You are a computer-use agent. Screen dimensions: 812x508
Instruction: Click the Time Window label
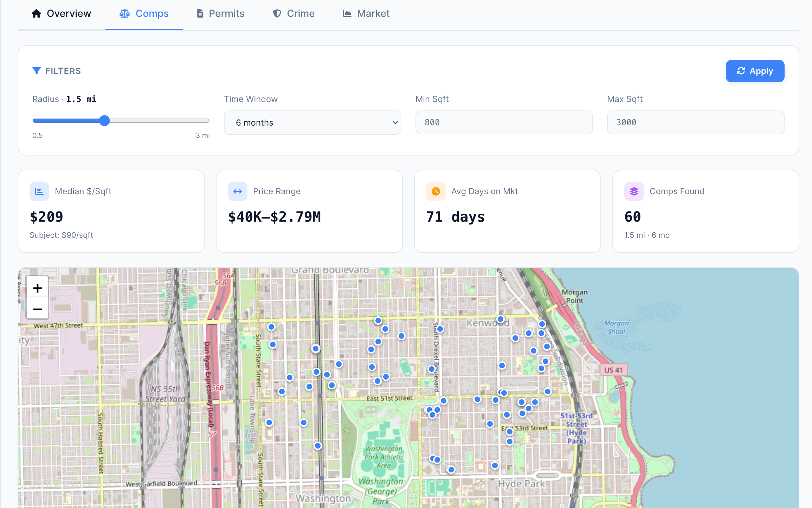click(x=251, y=99)
